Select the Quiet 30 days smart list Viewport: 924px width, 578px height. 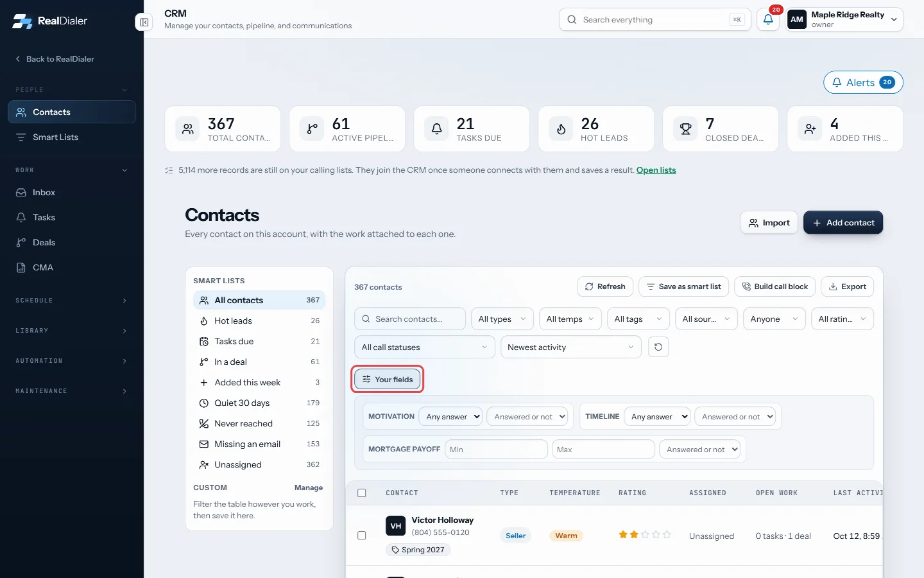[259, 403]
